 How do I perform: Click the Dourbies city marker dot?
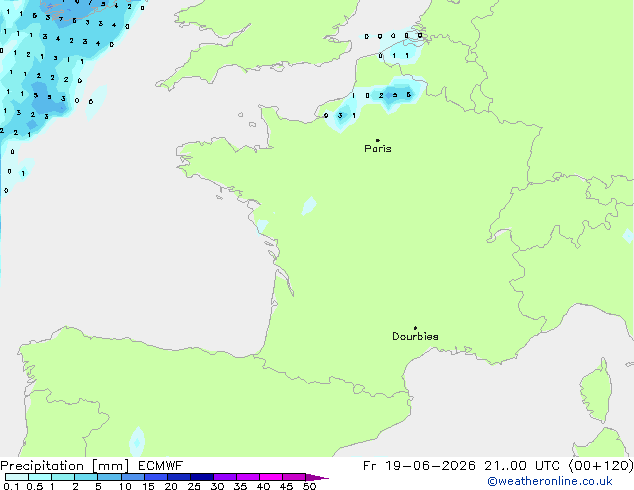tap(415, 328)
